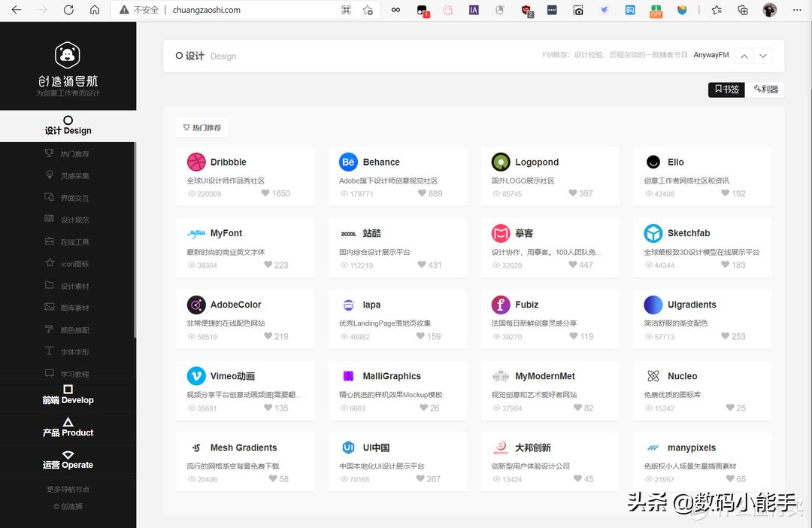The width and height of the screenshot is (812, 528).
Task: Toggle to the 利器 view
Action: 765,89
